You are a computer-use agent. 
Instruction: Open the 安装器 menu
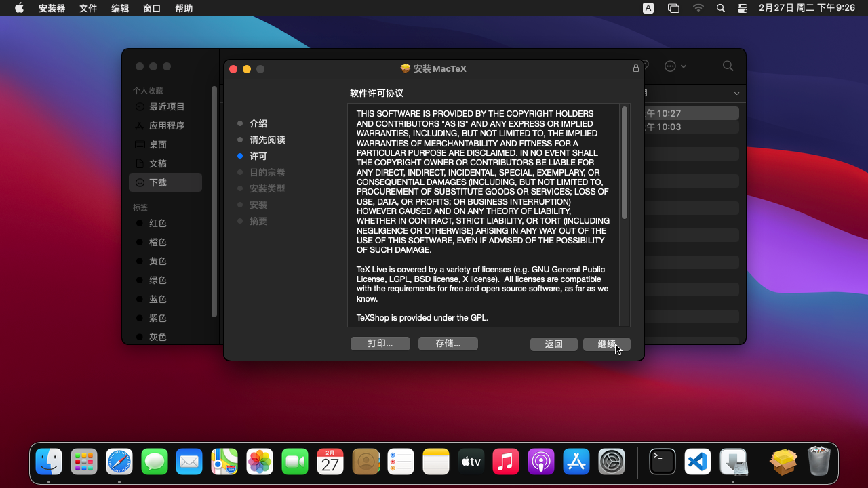(x=52, y=8)
